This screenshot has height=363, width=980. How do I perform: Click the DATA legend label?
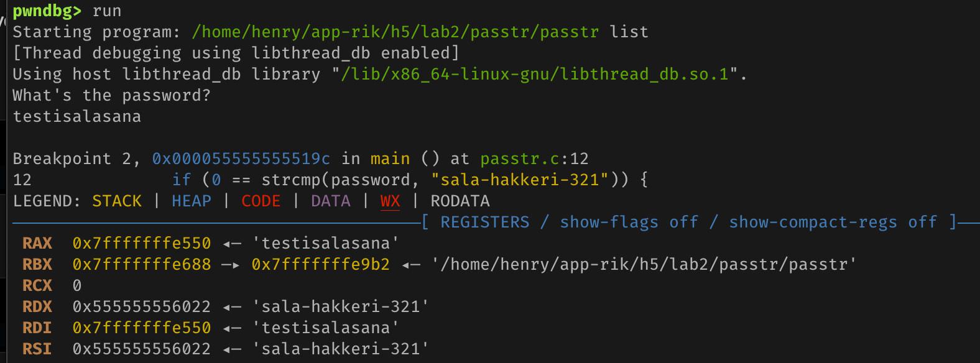point(331,201)
